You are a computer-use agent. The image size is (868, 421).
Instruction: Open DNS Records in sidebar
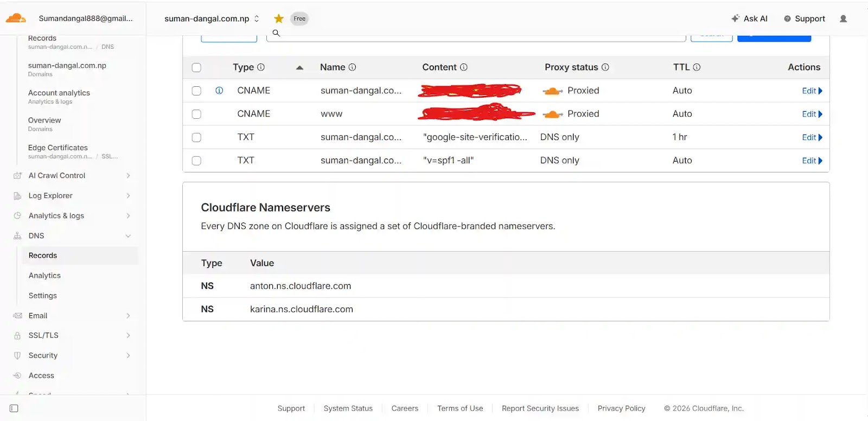pos(80,256)
